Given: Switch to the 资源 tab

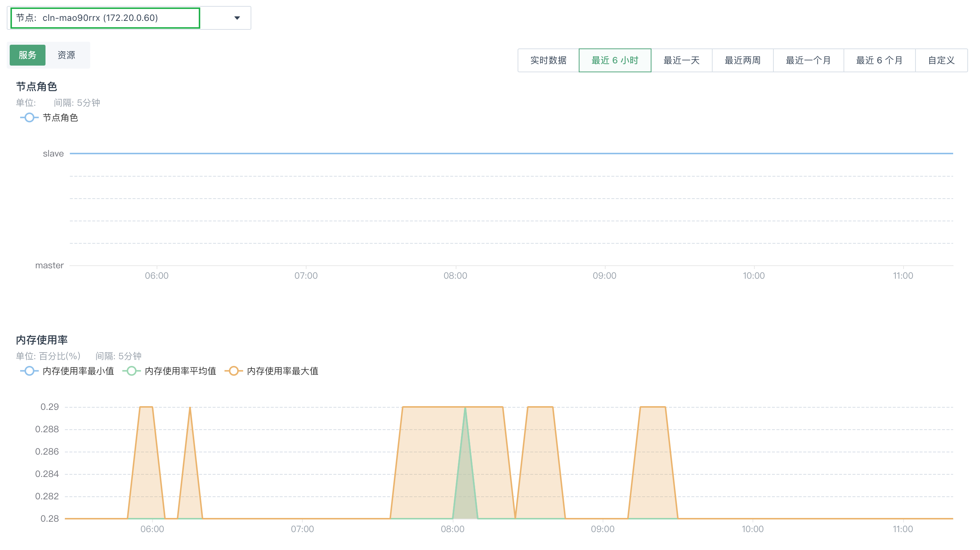Looking at the screenshot, I should click(67, 55).
